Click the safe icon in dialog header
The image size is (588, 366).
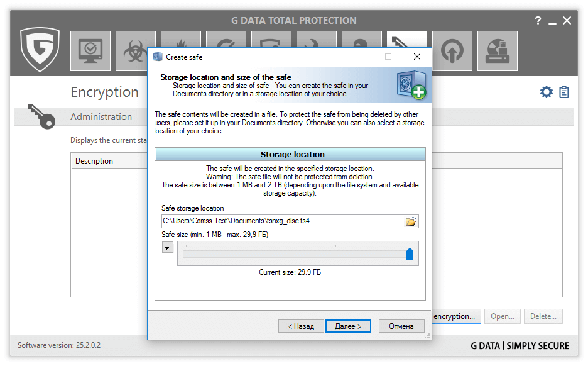point(411,85)
